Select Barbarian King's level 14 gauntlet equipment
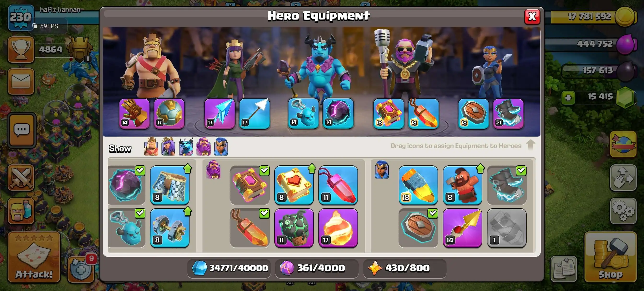 point(134,114)
